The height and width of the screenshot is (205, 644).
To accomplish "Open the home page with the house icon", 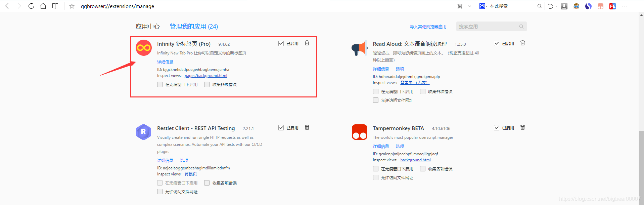I will (x=43, y=6).
